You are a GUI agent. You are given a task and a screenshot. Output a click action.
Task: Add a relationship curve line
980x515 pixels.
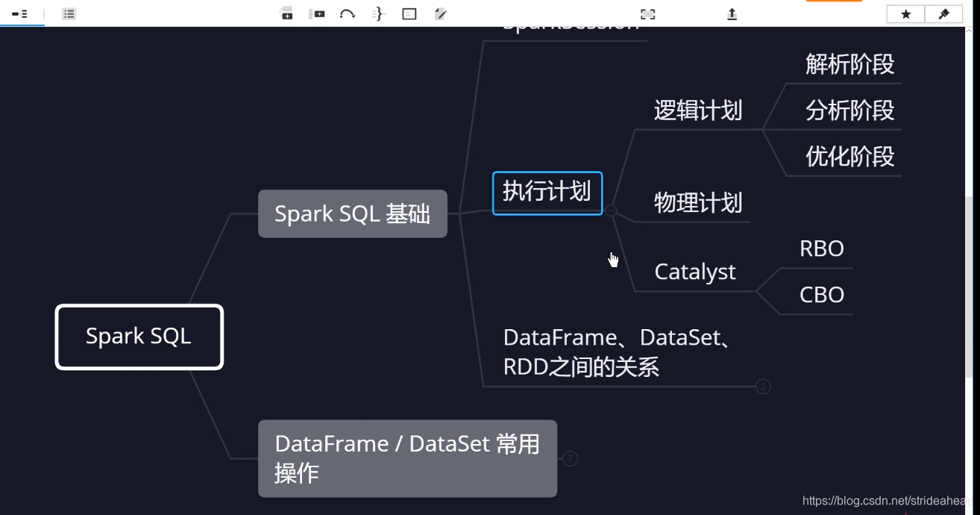pos(348,13)
